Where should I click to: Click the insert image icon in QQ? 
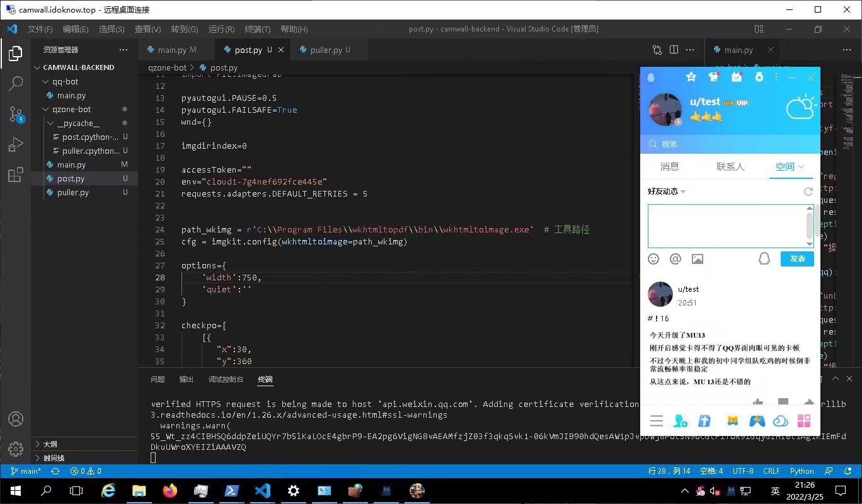point(698,259)
